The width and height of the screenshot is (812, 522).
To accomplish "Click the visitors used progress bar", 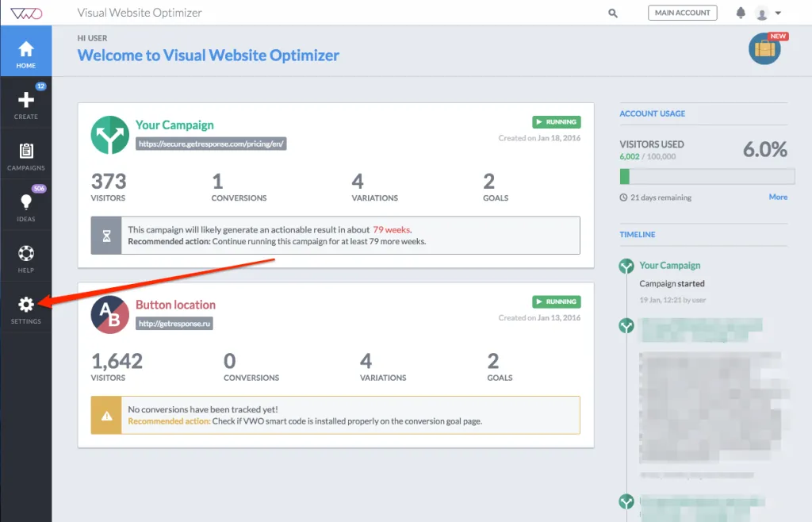I will point(707,177).
